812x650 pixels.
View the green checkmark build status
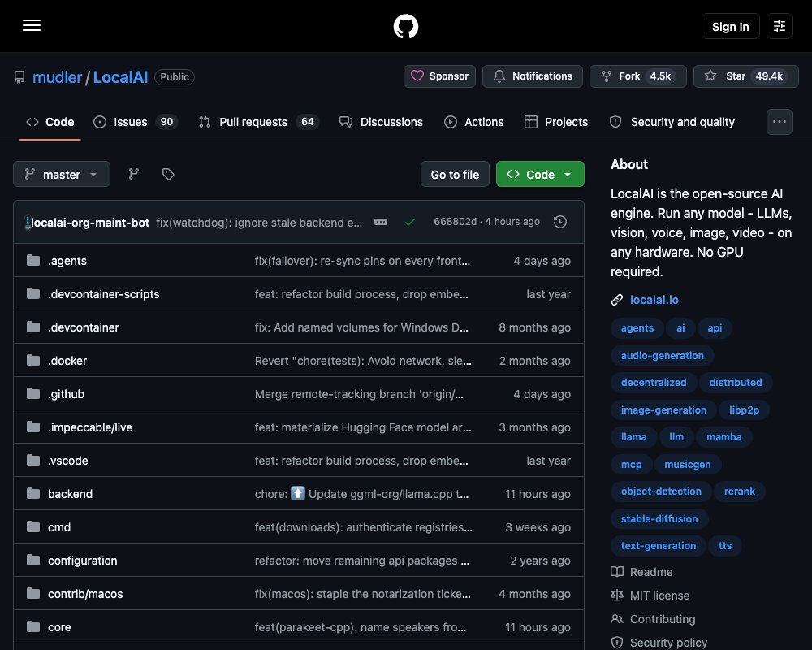[409, 222]
